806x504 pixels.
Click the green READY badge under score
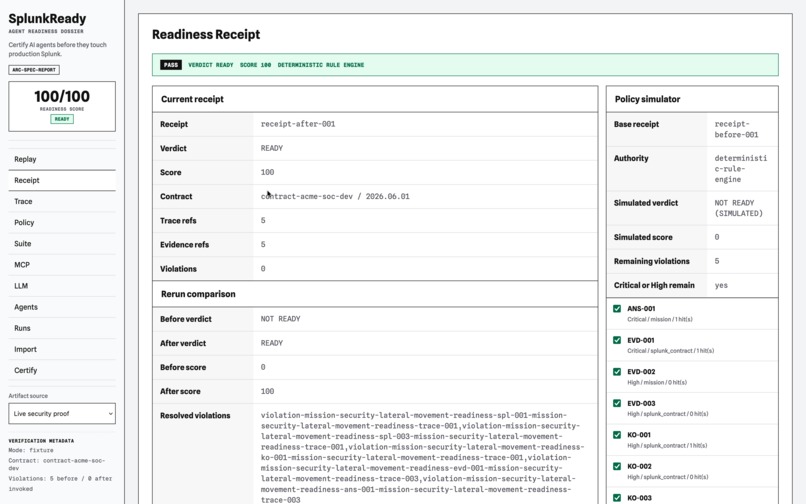pos(62,119)
